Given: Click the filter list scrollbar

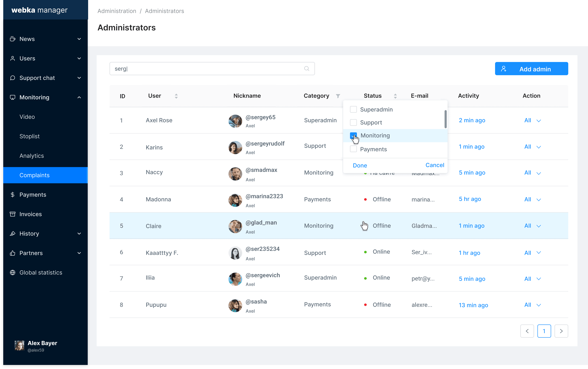Looking at the screenshot, I should (x=445, y=119).
